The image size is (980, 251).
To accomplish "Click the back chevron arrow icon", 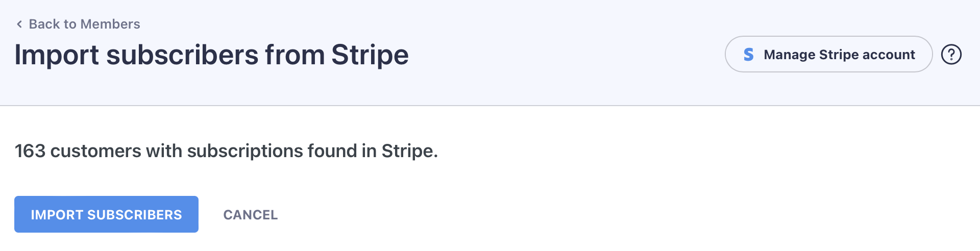I will pos(19,24).
